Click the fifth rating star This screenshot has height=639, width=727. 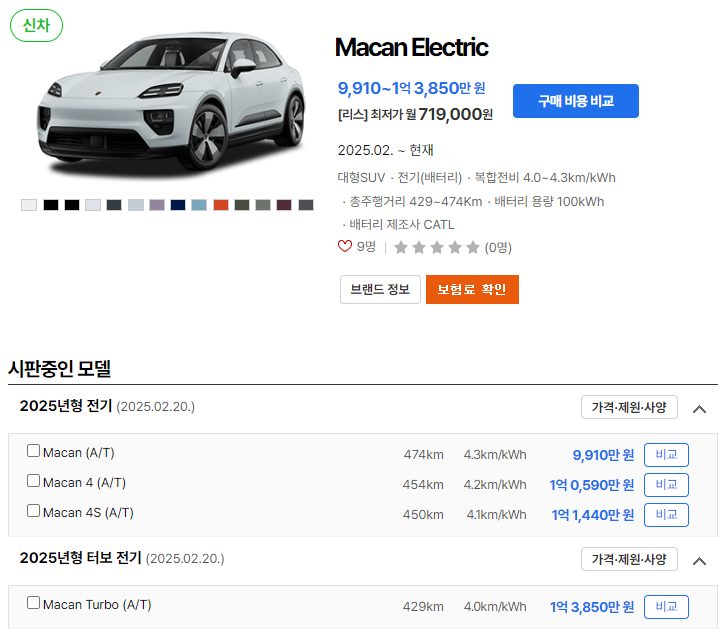[x=472, y=248]
